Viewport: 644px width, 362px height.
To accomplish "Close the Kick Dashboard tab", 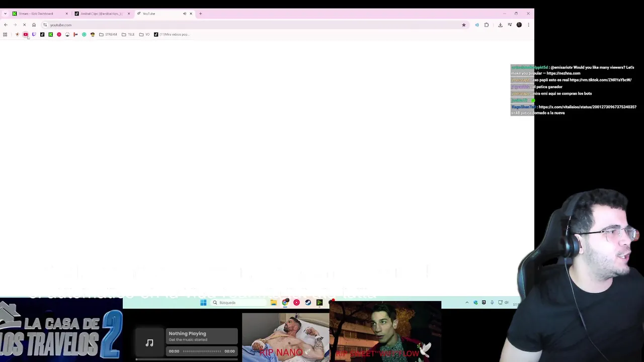I will coord(66,14).
